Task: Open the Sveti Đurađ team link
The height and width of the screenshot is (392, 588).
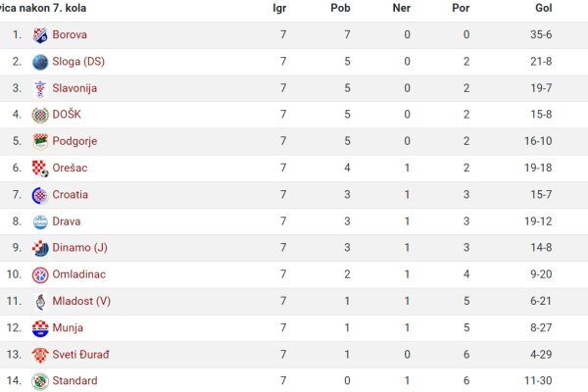Action: (80, 354)
